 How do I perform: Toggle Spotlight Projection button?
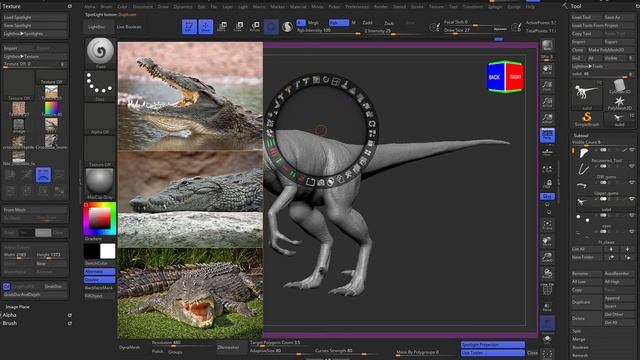pos(493,345)
